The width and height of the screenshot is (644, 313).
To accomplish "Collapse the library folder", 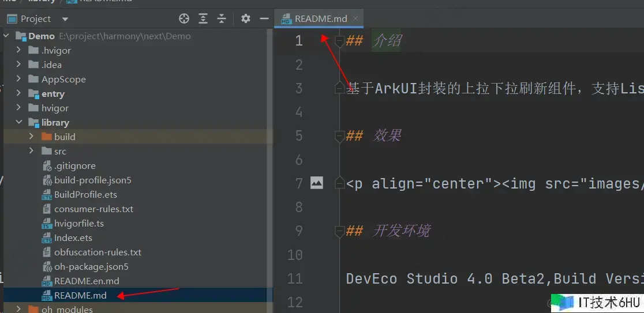I will click(18, 122).
